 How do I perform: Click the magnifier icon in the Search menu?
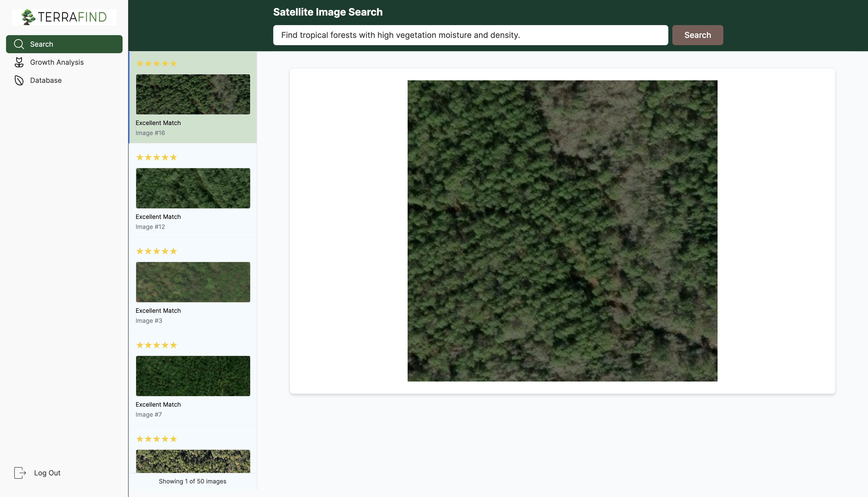[x=19, y=44]
